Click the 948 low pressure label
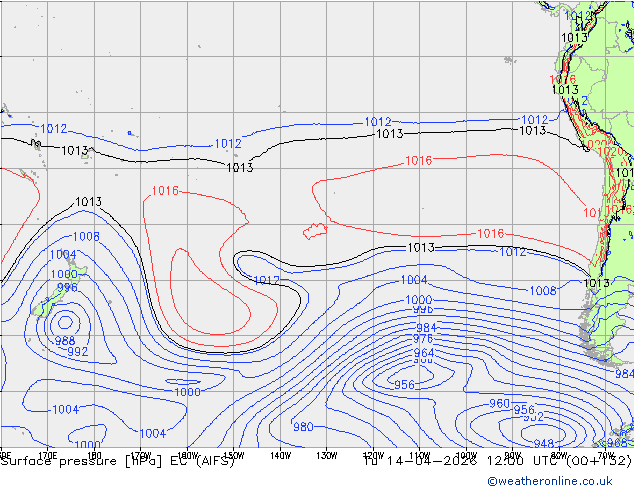This screenshot has width=634, height=490. coord(543,444)
